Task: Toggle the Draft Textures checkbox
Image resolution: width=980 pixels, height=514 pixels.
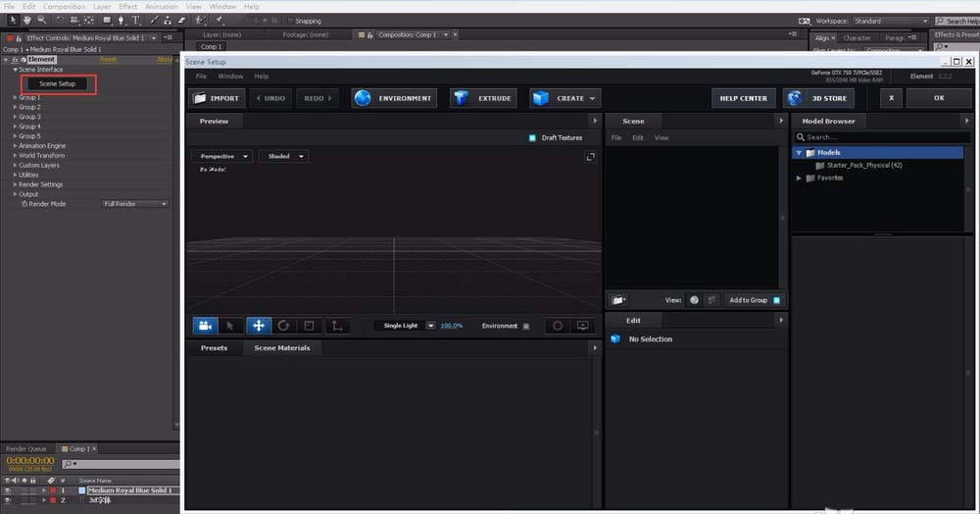Action: tap(532, 137)
